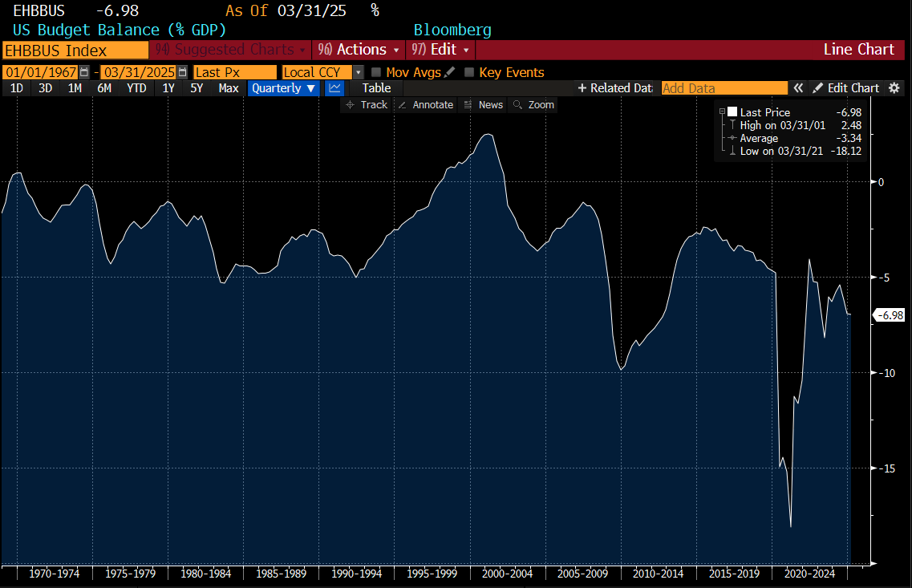912x588 pixels.
Task: Activate the Annotate tool
Action: pyautogui.click(x=426, y=105)
